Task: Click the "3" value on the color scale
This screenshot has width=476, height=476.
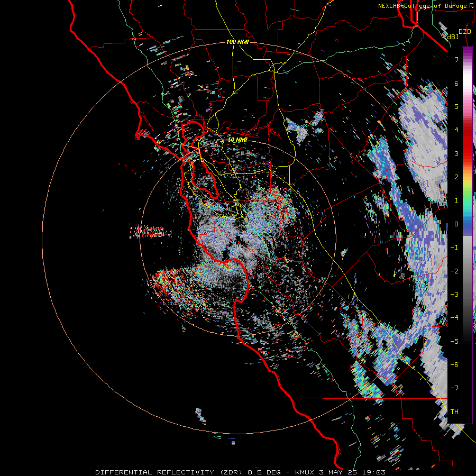Action: pos(456,153)
